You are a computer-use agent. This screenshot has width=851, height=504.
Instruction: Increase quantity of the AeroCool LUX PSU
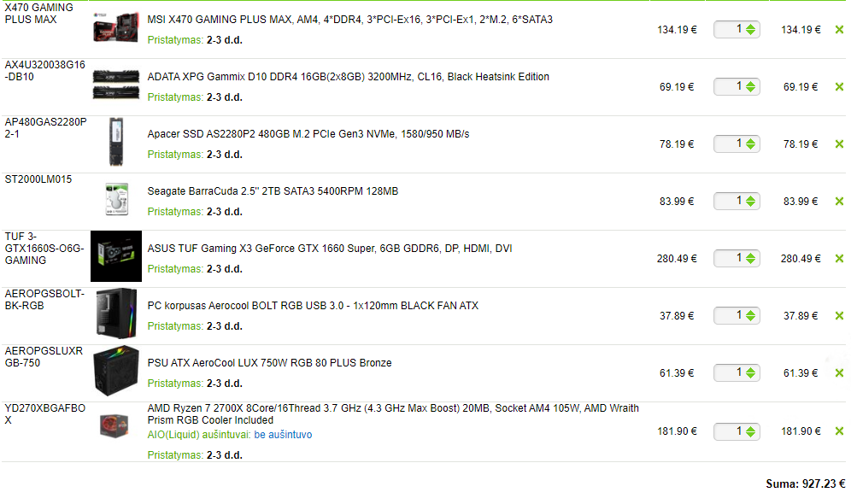[750, 370]
